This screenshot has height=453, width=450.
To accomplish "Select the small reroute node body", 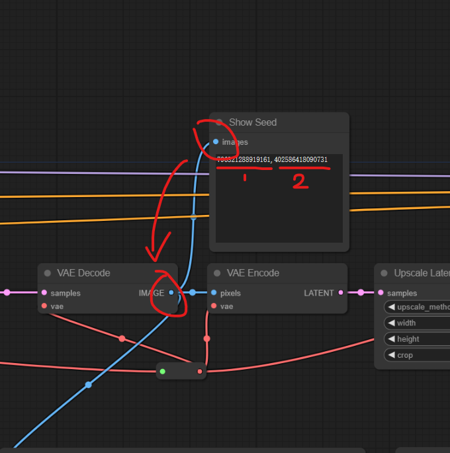I will 181,371.
